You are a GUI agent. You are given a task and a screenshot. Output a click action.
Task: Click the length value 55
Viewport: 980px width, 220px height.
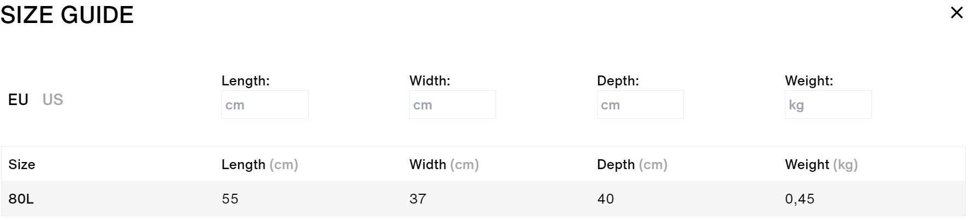coord(230,199)
